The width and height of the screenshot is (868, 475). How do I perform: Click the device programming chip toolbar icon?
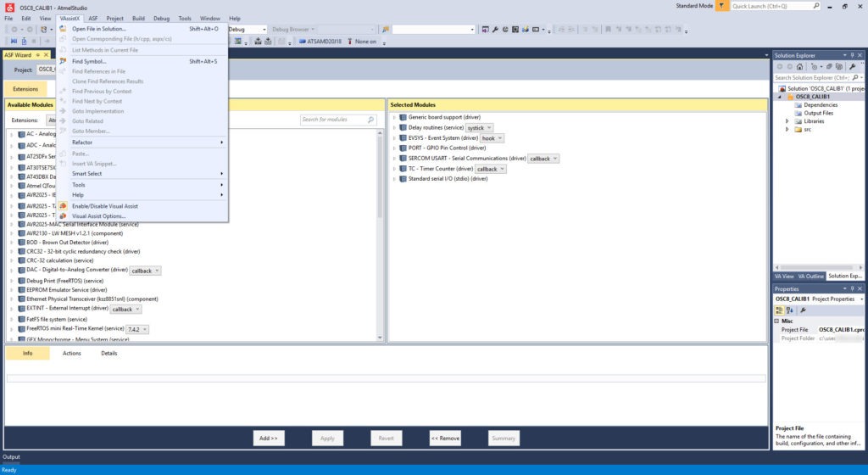[515, 30]
